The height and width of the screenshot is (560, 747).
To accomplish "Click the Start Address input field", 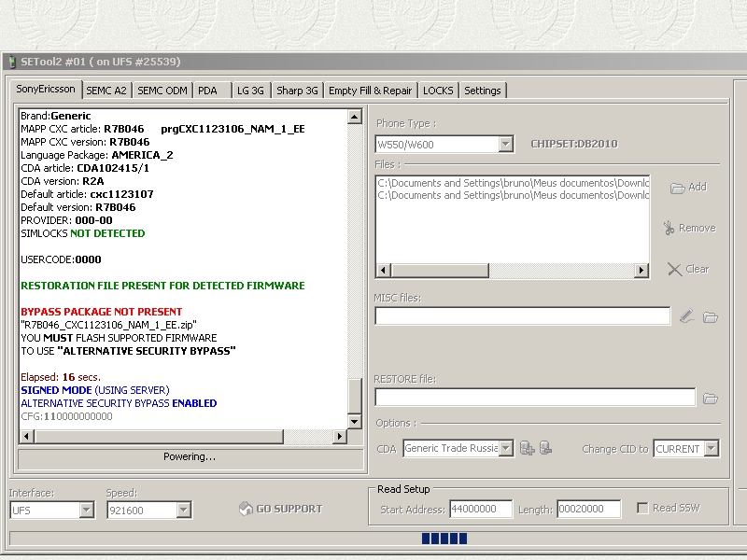I will pos(481,509).
